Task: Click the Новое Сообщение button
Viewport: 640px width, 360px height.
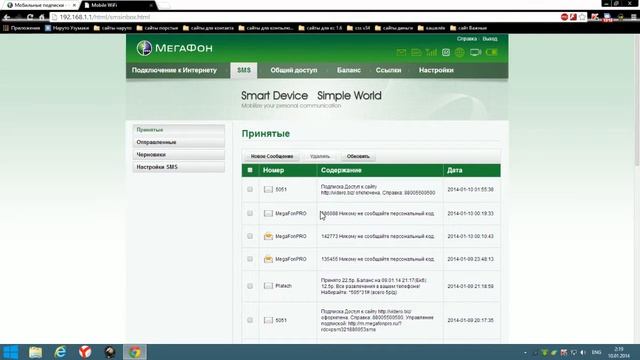Action: 272,156
